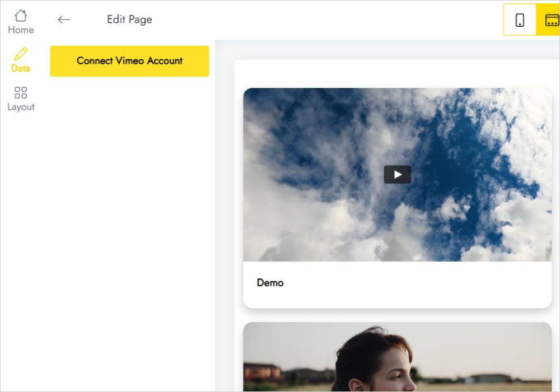Select Layout in the left sidebar
The width and height of the screenshot is (560, 392).
(21, 99)
